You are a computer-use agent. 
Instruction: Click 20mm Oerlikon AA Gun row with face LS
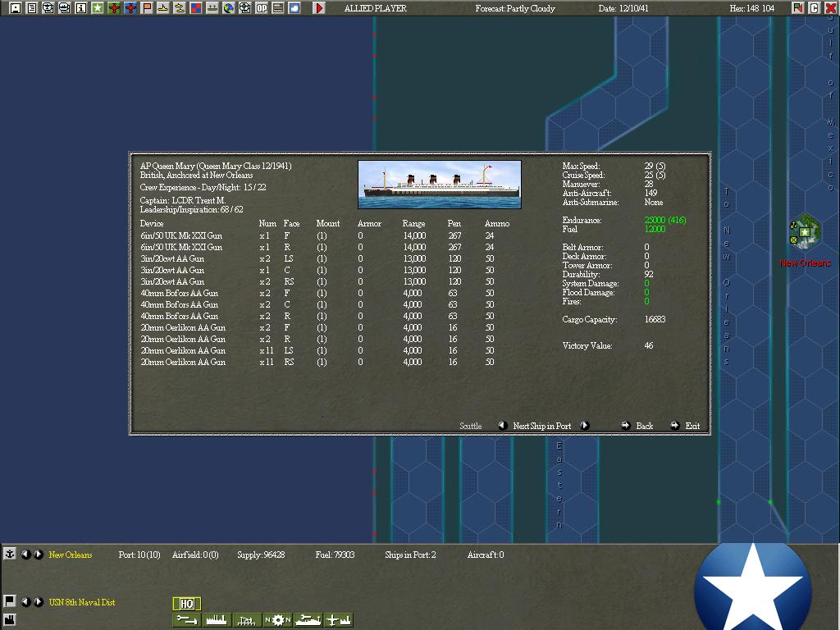pyautogui.click(x=325, y=350)
